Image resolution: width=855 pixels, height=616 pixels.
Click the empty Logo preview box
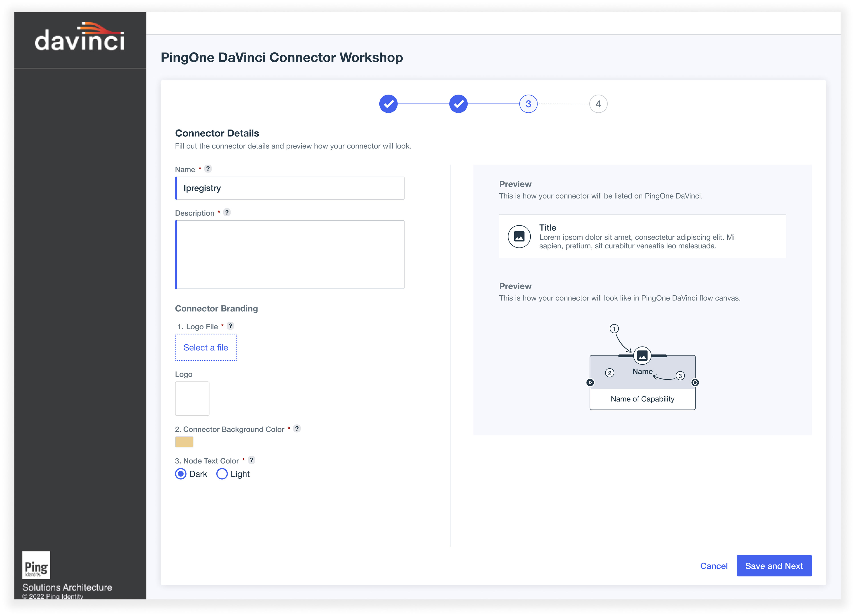(192, 399)
